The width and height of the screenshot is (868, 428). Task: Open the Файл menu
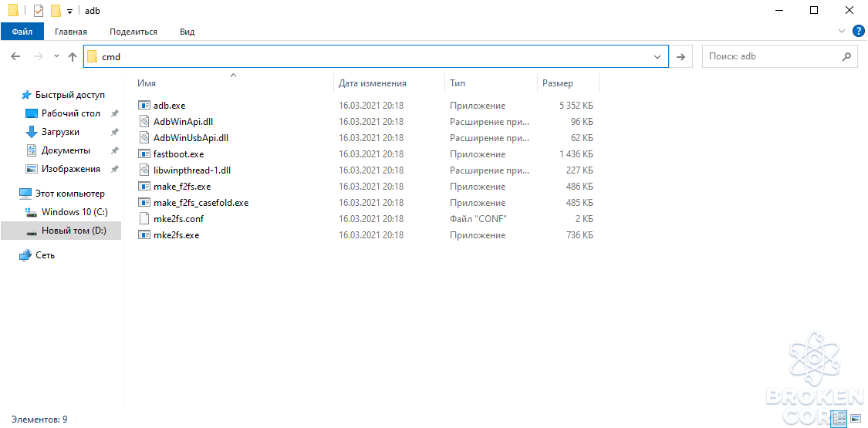[22, 32]
